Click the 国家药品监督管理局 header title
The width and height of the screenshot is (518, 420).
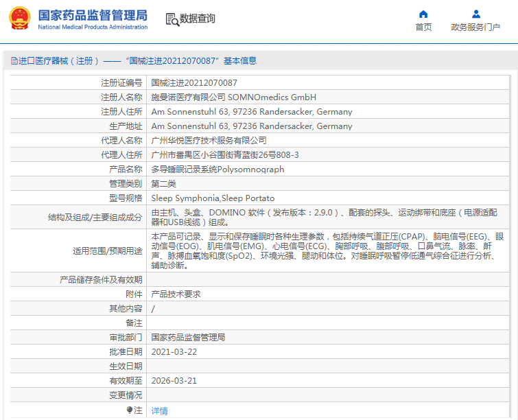[93, 15]
